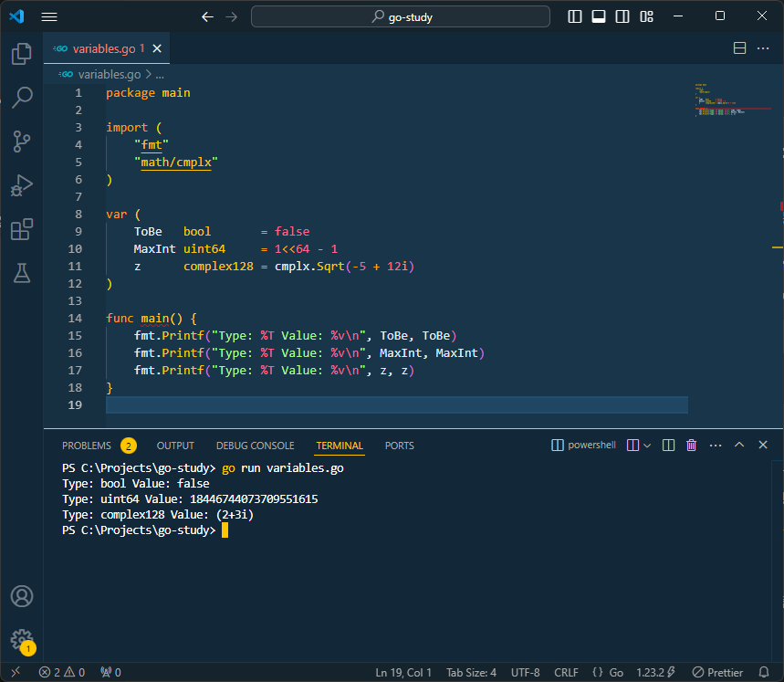Click the Manage gear icon
The height and width of the screenshot is (682, 784).
(21, 639)
